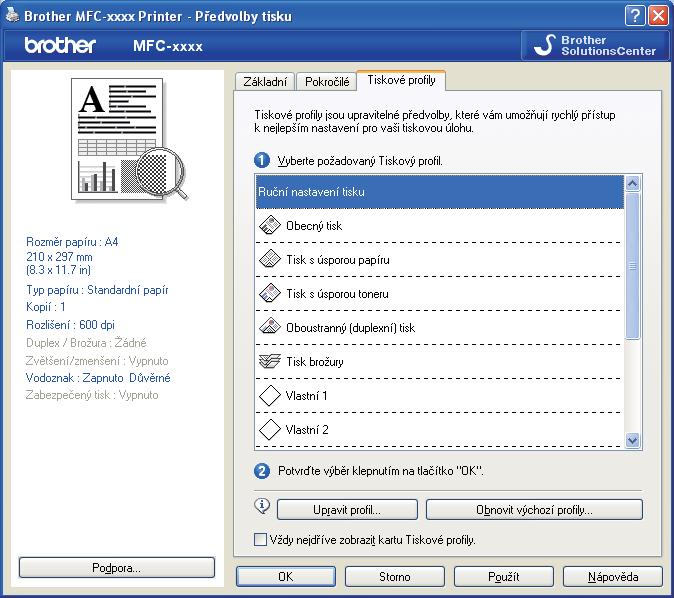Pick Oboustranný (duplexní) tisk text
The image size is (674, 598).
pyautogui.click(x=351, y=328)
